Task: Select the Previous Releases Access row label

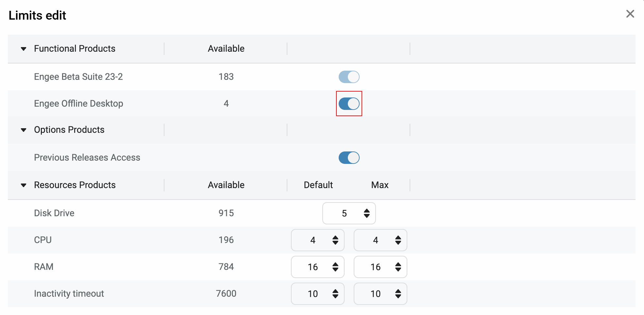Action: click(x=87, y=158)
